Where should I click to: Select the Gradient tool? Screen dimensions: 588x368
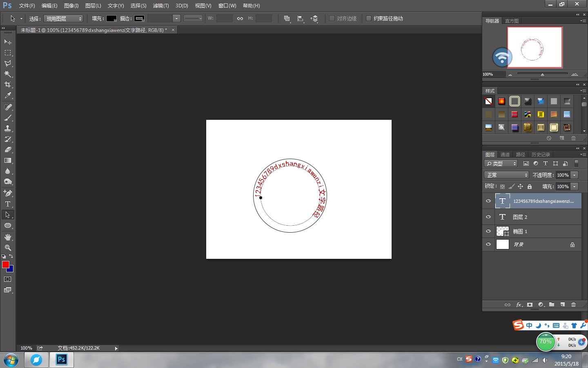(8, 161)
